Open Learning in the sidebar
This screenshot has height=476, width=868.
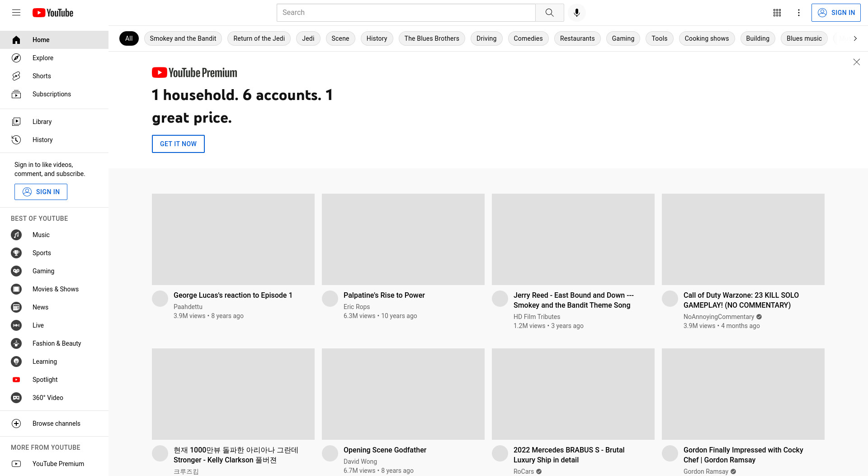54,362
